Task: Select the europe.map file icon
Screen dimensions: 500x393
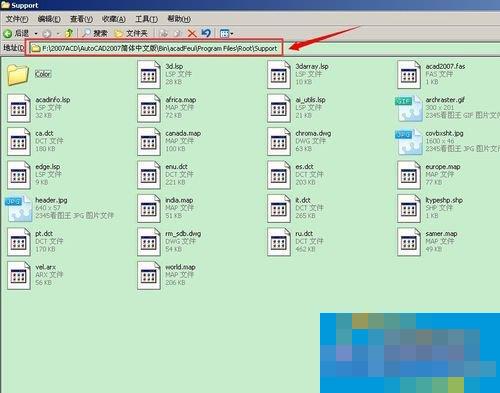Action: (409, 175)
